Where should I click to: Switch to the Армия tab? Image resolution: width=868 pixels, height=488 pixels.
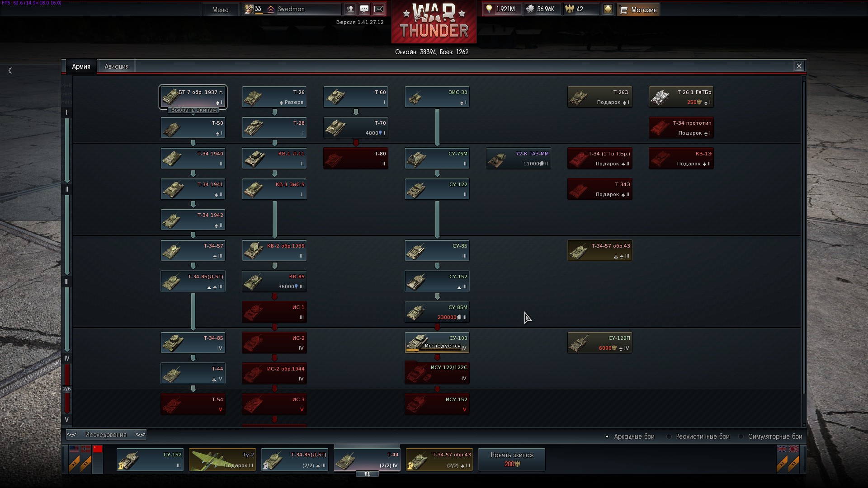pyautogui.click(x=81, y=66)
